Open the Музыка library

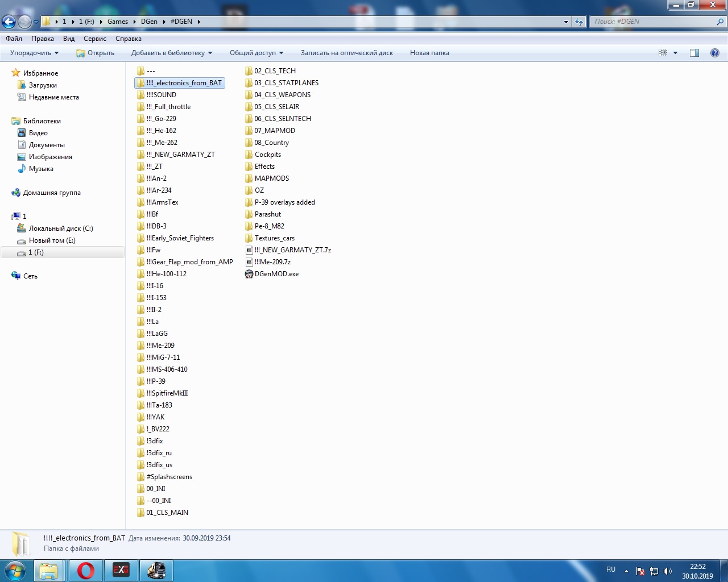[x=41, y=169]
